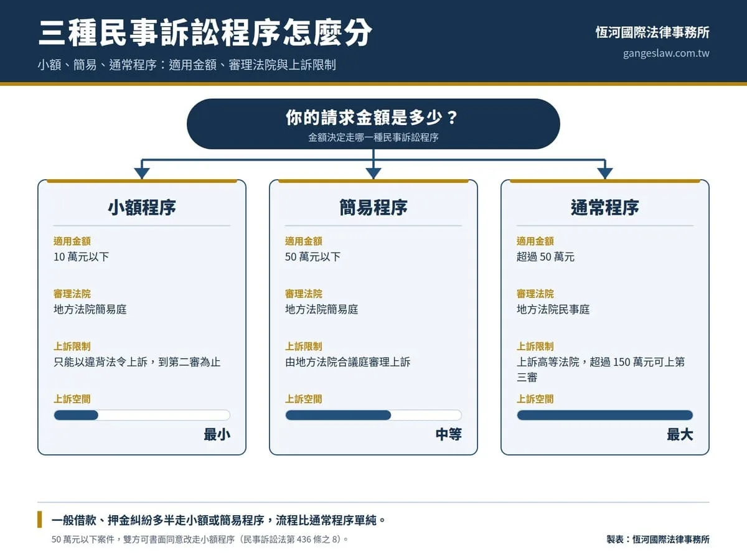
Task: Click the value 50 萬元以下
Action: [313, 256]
